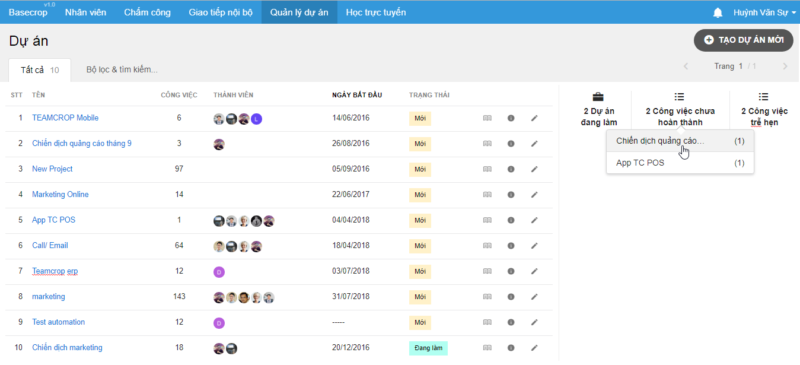This screenshot has height=365, width=800.
Task: Click list icon above Công việc trễ hẹn
Action: point(763,96)
